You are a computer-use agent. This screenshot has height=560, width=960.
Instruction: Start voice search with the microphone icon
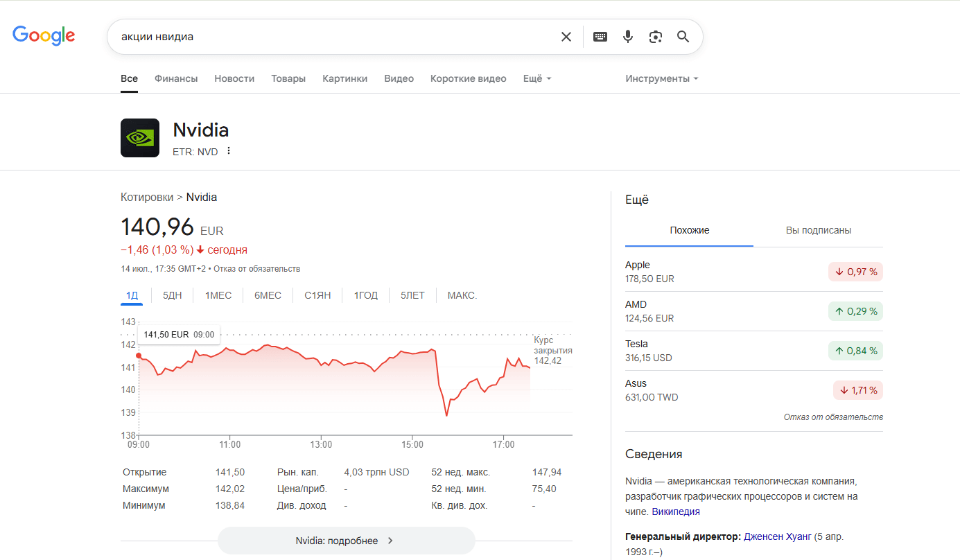[628, 37]
